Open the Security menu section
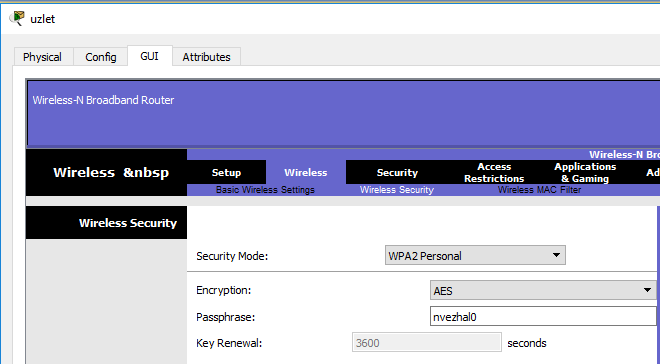This screenshot has height=364, width=660. [x=397, y=173]
